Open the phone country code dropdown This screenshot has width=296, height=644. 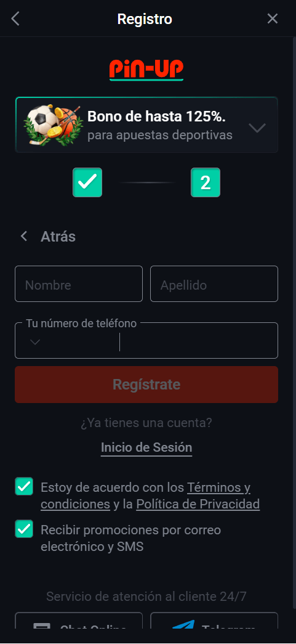coord(35,342)
